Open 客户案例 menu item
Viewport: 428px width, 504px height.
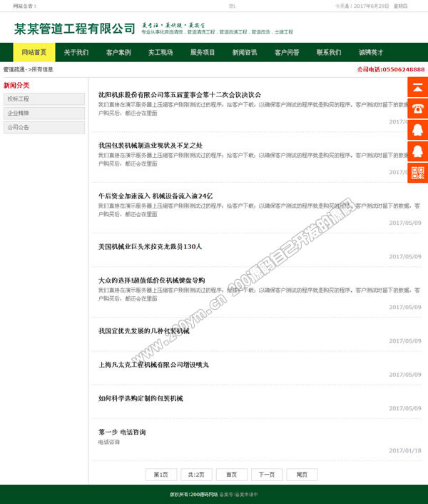point(118,52)
